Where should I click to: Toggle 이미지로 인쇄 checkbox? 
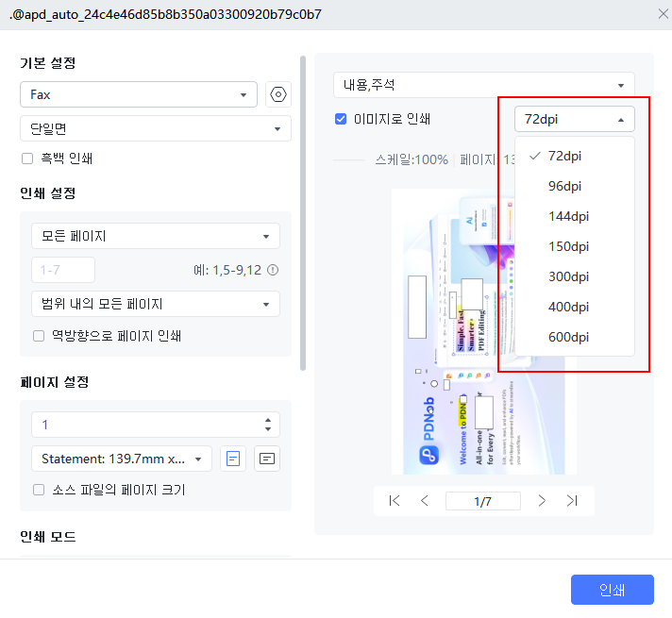(x=341, y=119)
